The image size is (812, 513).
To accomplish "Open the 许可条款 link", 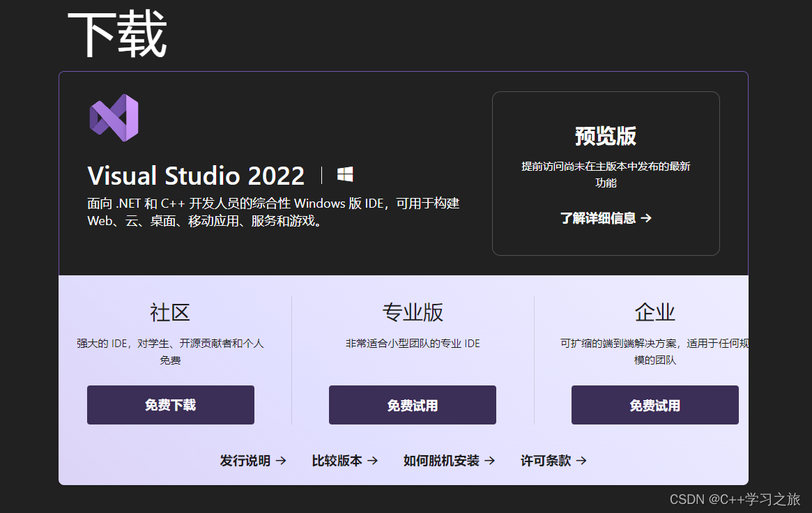I will [x=553, y=460].
